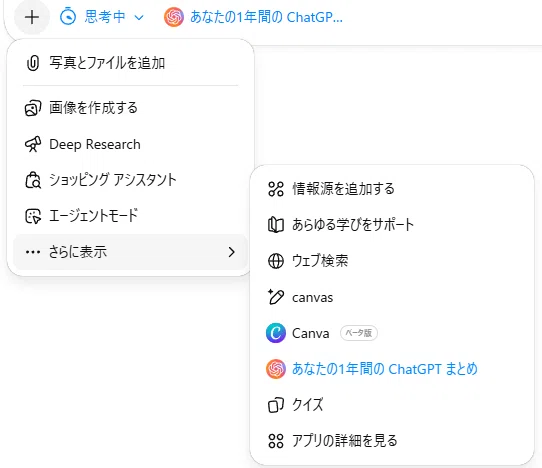Click the image creation icon

tap(33, 108)
